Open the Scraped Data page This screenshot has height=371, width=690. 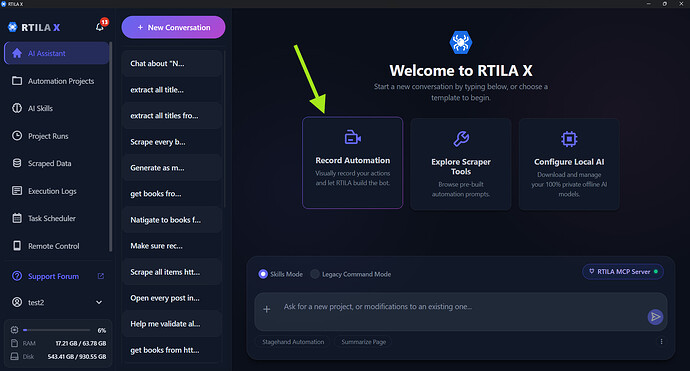coord(56,163)
